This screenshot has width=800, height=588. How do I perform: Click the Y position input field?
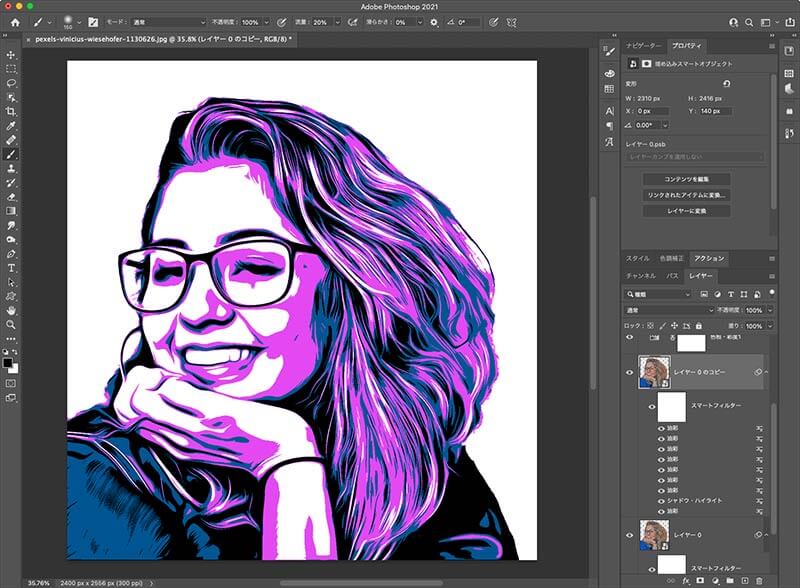tap(716, 111)
